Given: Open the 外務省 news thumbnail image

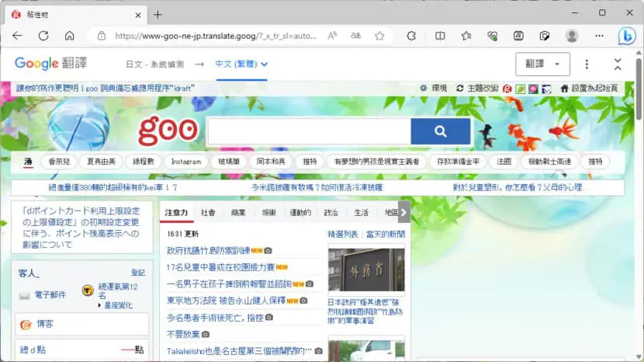Looking at the screenshot, I should tap(366, 270).
